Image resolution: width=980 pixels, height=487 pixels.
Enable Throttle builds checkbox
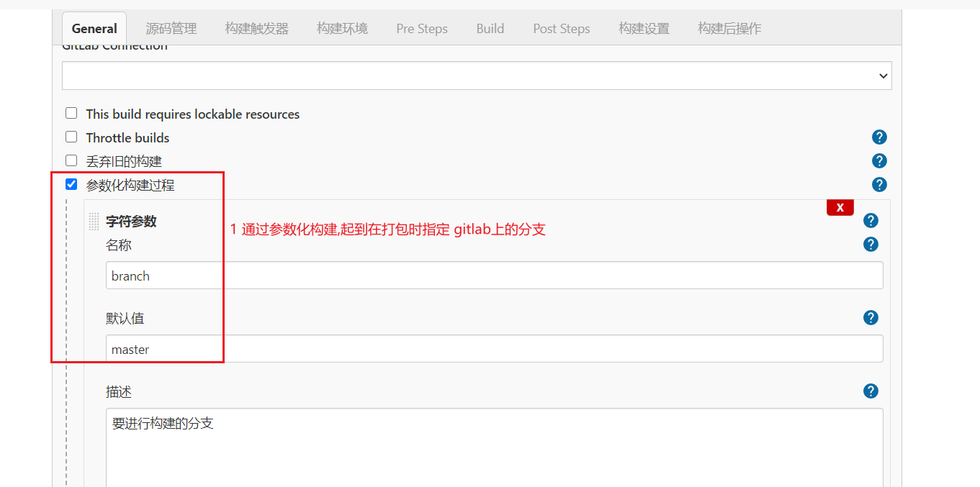71,137
